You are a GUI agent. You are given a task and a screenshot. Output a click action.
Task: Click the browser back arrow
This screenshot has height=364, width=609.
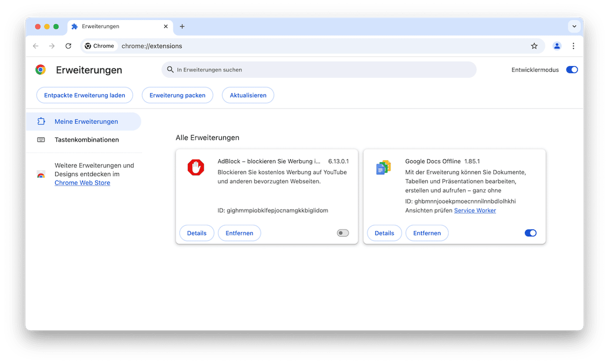36,46
